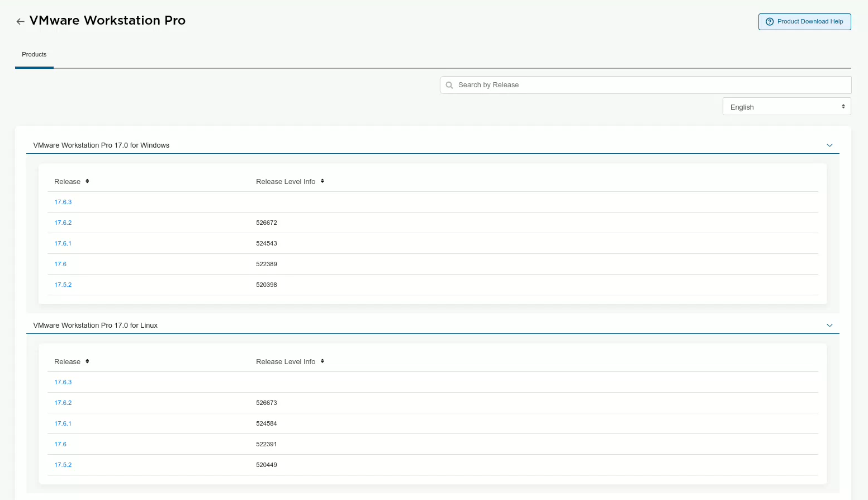This screenshot has width=868, height=500.
Task: Select the build number 522391
Action: pos(267,444)
